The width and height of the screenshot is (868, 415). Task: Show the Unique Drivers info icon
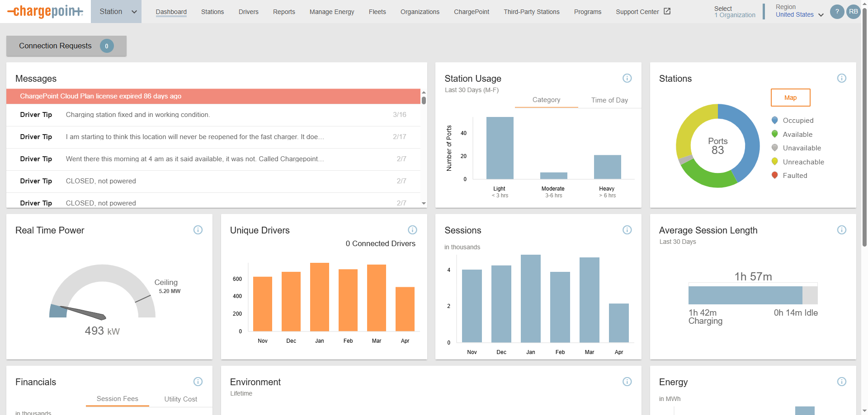(412, 230)
